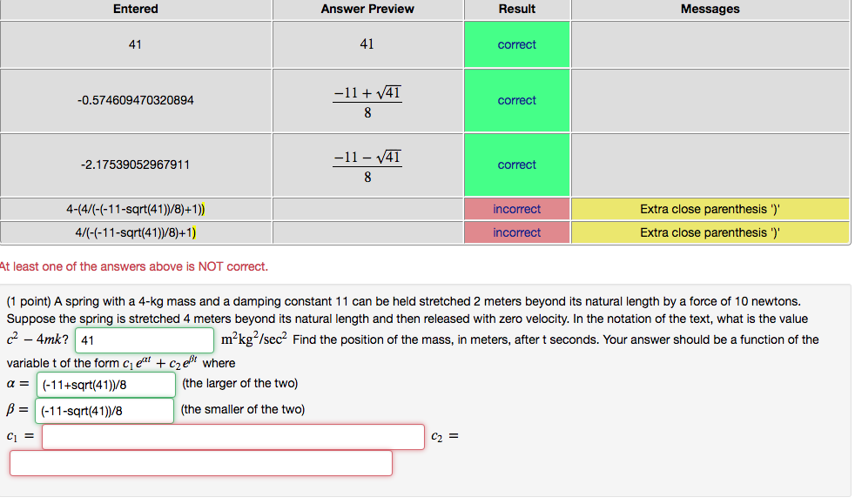Viewport: 855px width, 504px height.
Task: Click the entered value 41 in the first row
Action: coord(135,44)
